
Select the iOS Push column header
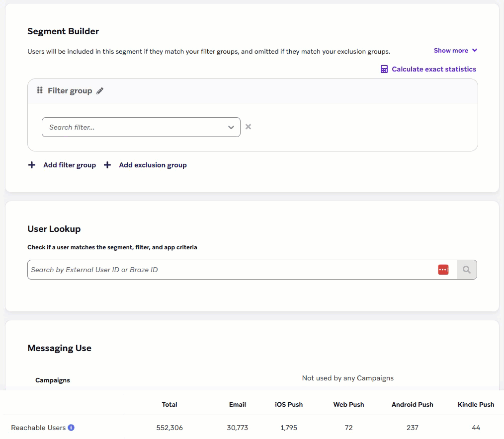(x=289, y=405)
